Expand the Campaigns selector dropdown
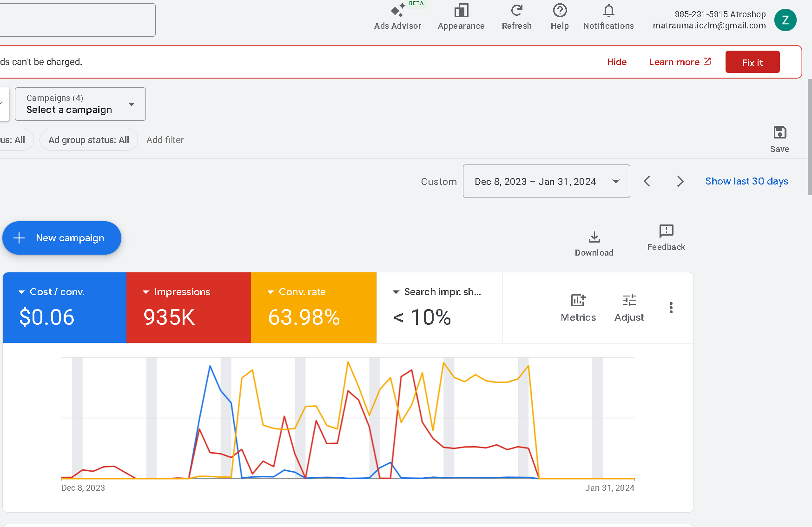Screen dimensions: 812x527 pos(80,104)
